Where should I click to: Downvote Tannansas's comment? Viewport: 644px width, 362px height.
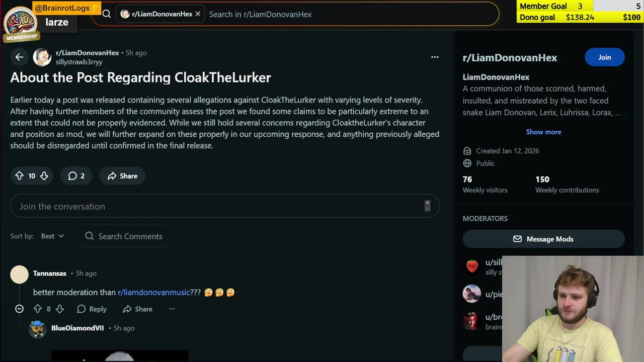[59, 309]
